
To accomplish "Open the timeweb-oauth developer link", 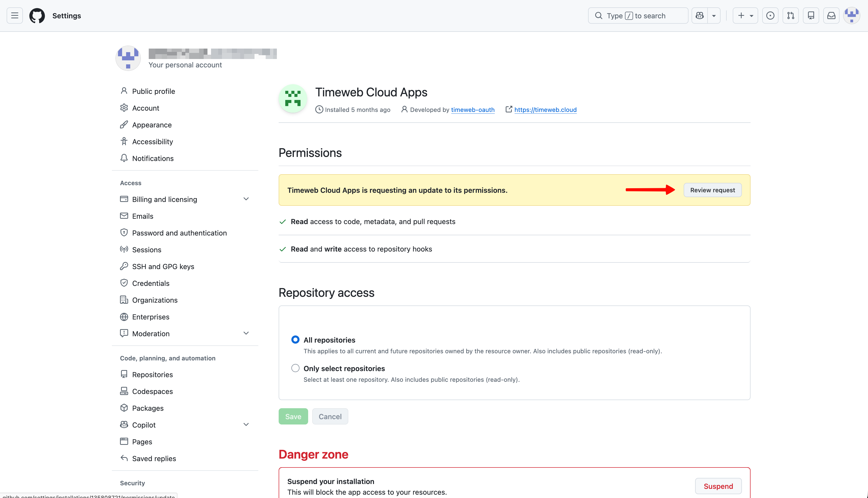I will click(472, 109).
